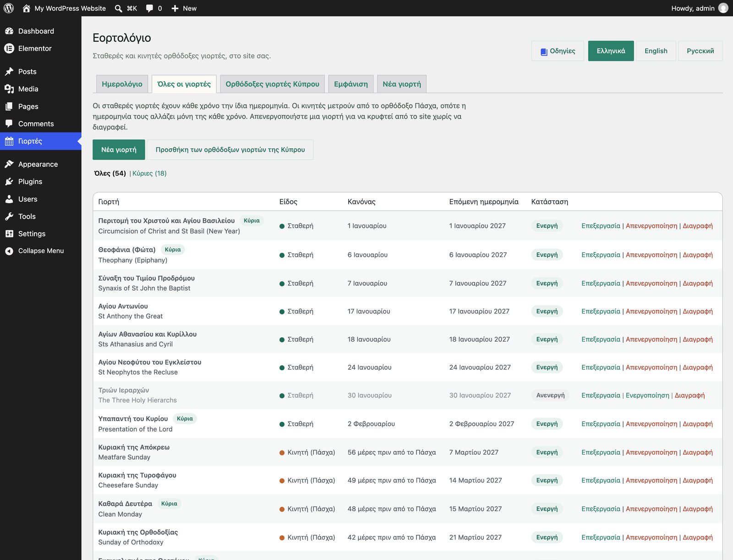
Task: Click Διαγραφή for Κυριακή της Απόκρεω
Action: (x=698, y=452)
